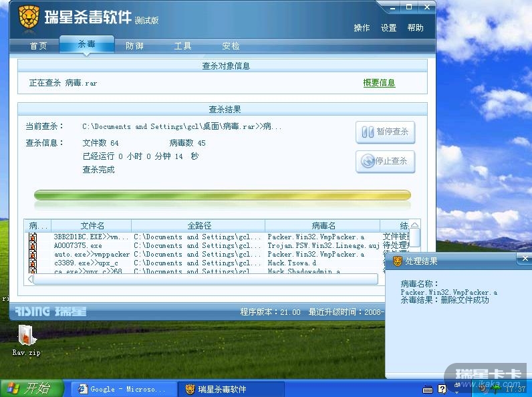Click the keyboard icon in system tray

tap(428, 389)
